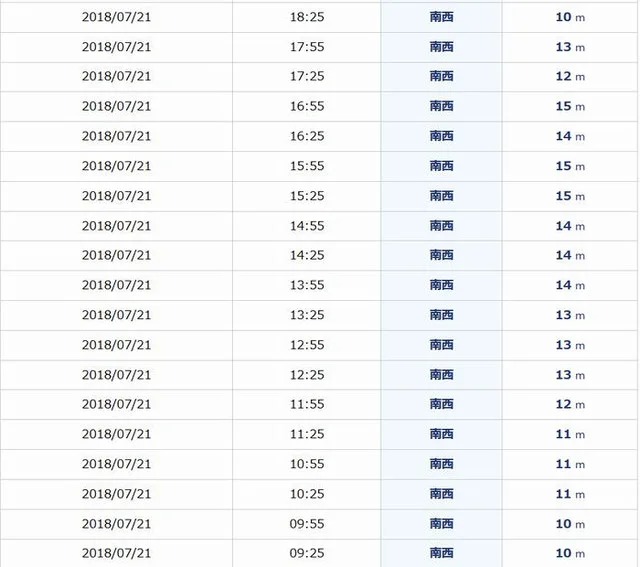
Task: Select the 10 m value at 18:25
Action: (x=570, y=17)
